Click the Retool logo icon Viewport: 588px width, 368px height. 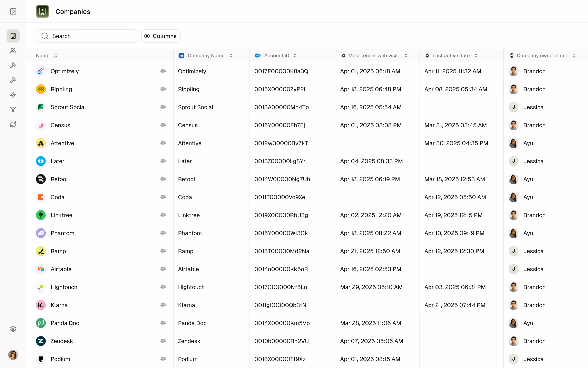(41, 179)
